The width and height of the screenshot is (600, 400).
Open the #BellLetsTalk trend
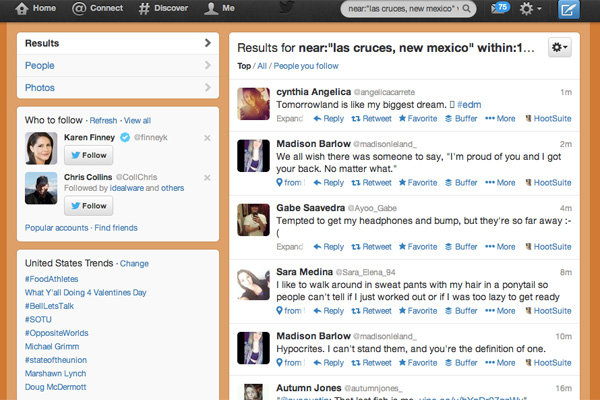pos(49,306)
